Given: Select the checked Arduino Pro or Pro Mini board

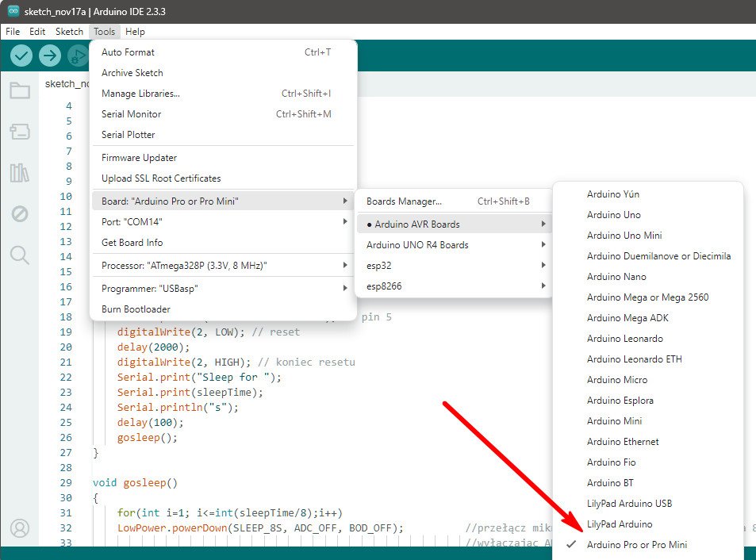Looking at the screenshot, I should pos(637,545).
